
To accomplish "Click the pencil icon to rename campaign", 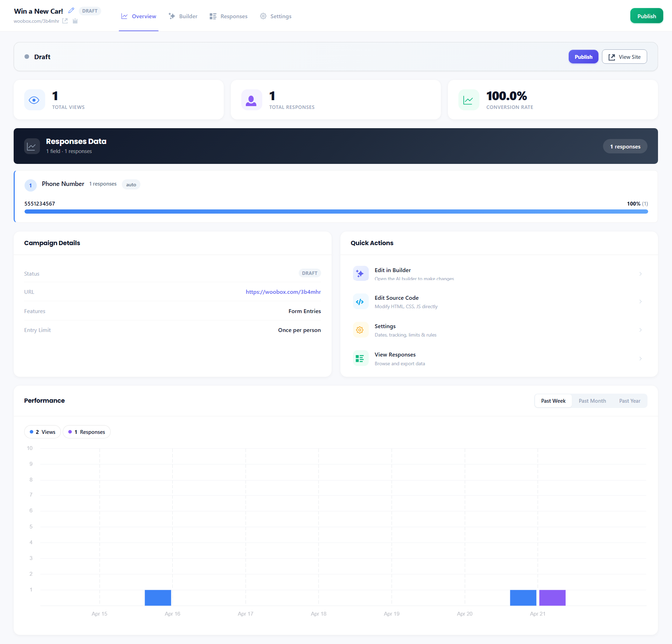I will (71, 11).
